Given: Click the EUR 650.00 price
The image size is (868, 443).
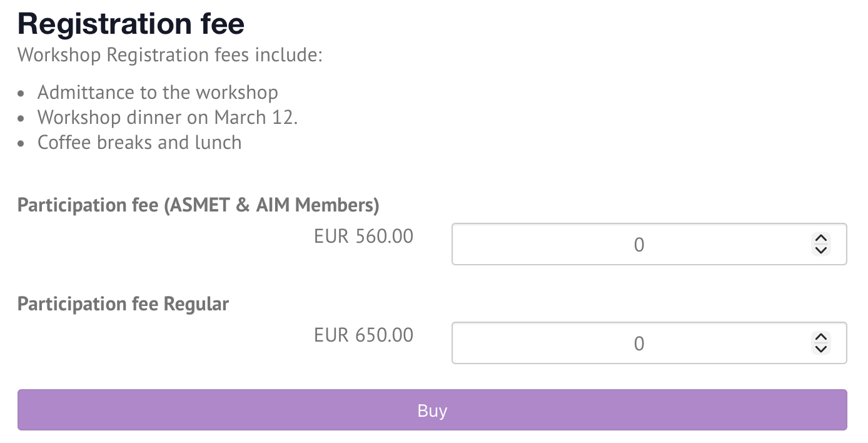Looking at the screenshot, I should click(x=363, y=335).
